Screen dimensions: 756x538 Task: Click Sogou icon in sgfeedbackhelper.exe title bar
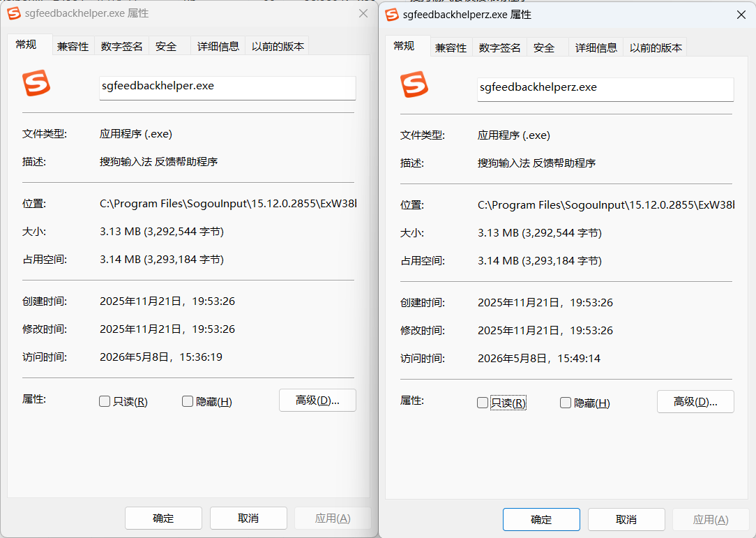[14, 13]
